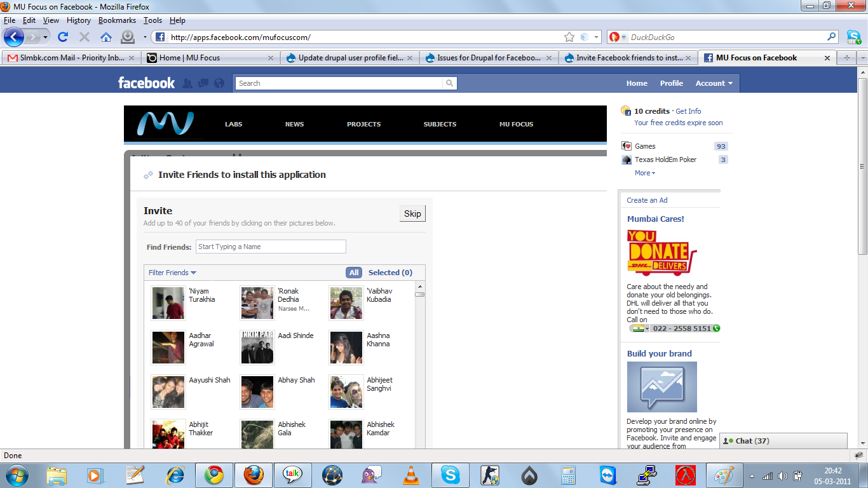Click the friends list scrollbar
The height and width of the screenshot is (488, 868).
pyautogui.click(x=419, y=369)
